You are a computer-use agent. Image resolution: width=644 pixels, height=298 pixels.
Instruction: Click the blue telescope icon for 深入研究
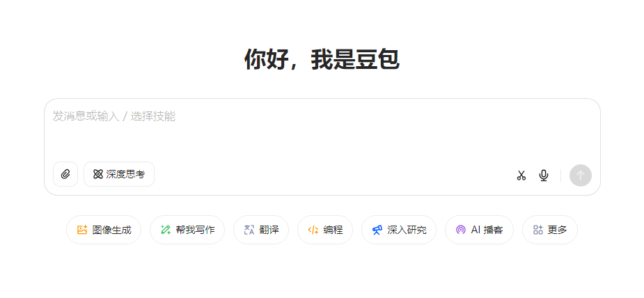click(x=377, y=230)
